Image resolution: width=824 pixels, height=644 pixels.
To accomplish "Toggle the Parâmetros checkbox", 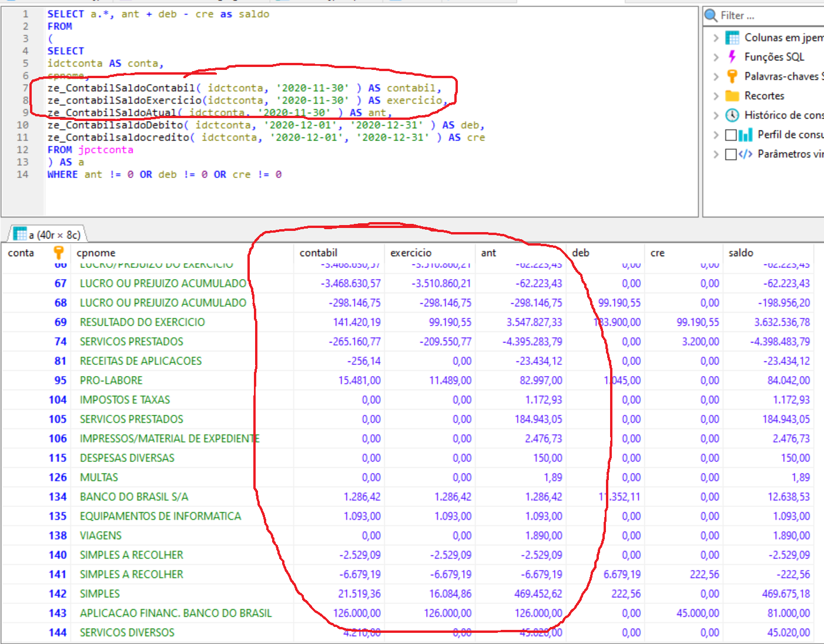I will point(731,155).
